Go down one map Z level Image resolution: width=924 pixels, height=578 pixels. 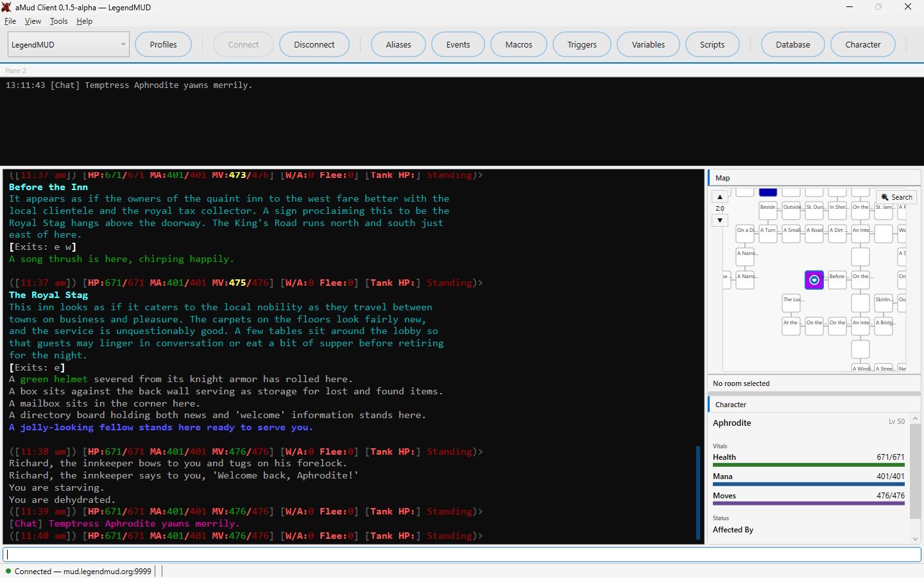coord(720,220)
